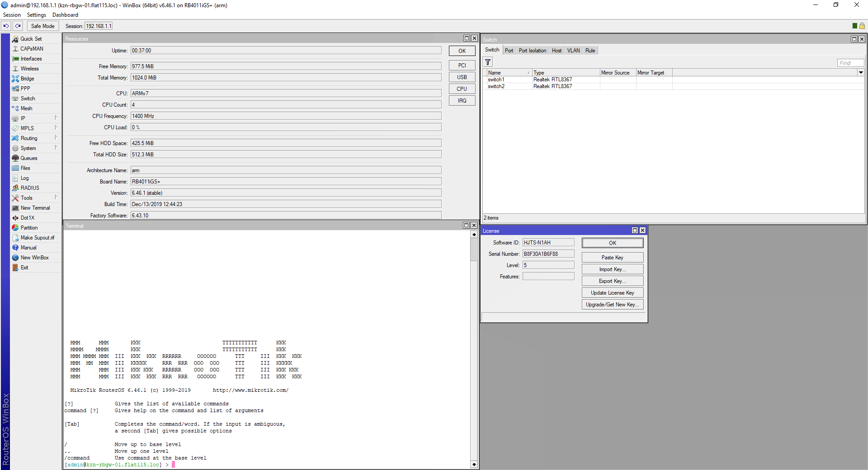Open the Queues menu
Viewport: 868px width, 470px height.
(29, 158)
